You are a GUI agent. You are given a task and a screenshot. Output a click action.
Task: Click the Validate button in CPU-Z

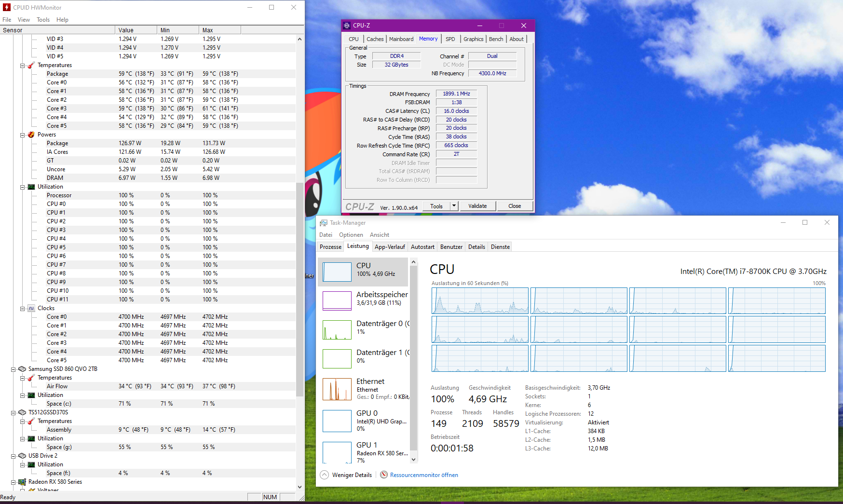tap(477, 206)
